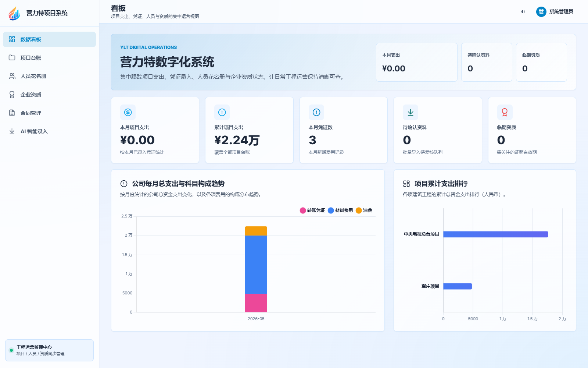Click the icon beside 公司每月总支出与科目构成趋势

coord(124,184)
